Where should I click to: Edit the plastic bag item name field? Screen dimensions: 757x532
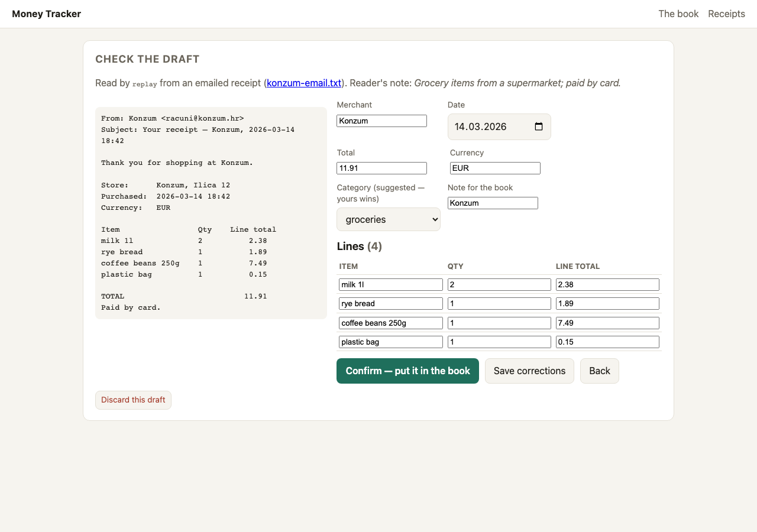(x=391, y=342)
